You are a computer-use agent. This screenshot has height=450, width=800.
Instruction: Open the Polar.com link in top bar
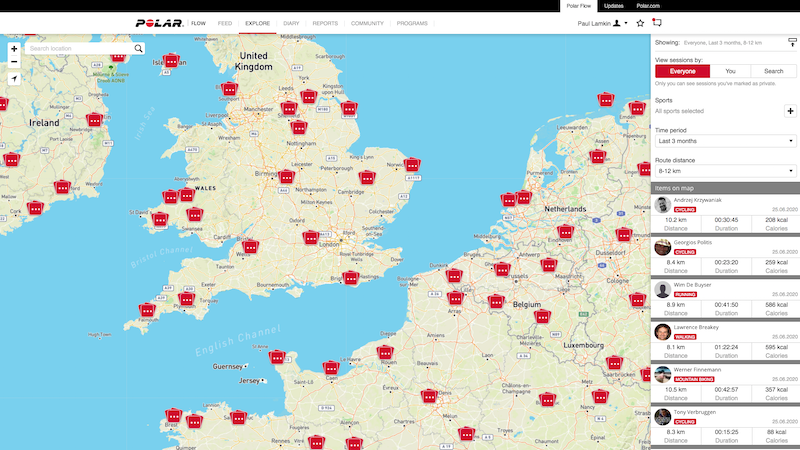[648, 6]
